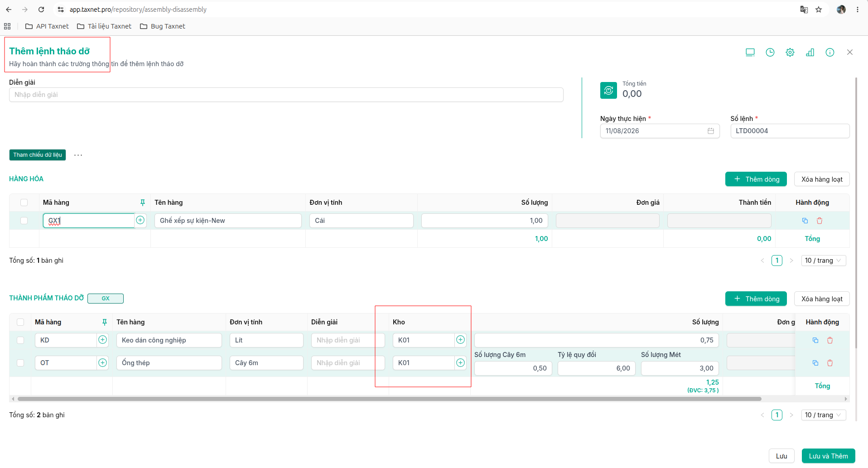
Task: Delete the GX1 goods row via trash icon
Action: (819, 221)
